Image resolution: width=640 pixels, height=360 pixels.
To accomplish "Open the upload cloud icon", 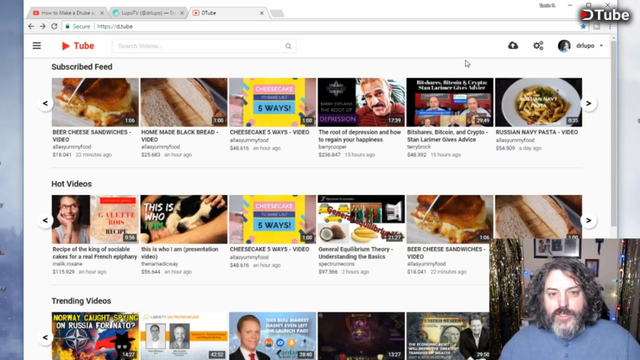I will click(x=513, y=45).
